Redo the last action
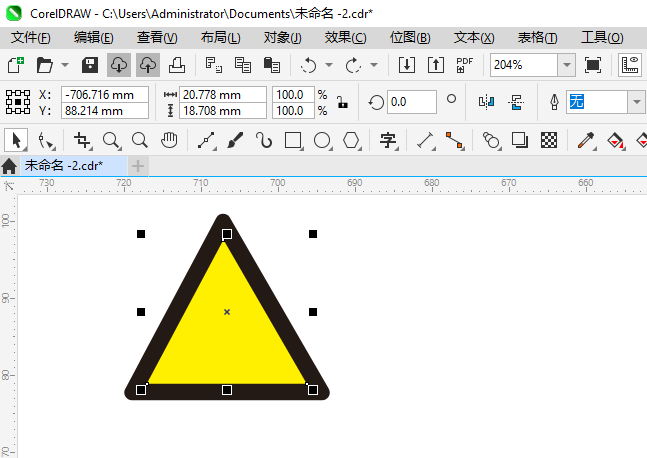The height and width of the screenshot is (458, 647). click(x=353, y=65)
